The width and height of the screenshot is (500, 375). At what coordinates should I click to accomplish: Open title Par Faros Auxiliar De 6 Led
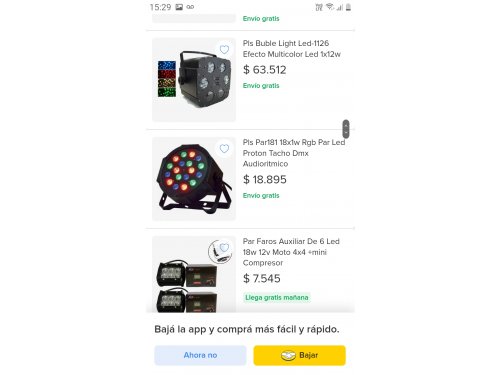tap(291, 252)
